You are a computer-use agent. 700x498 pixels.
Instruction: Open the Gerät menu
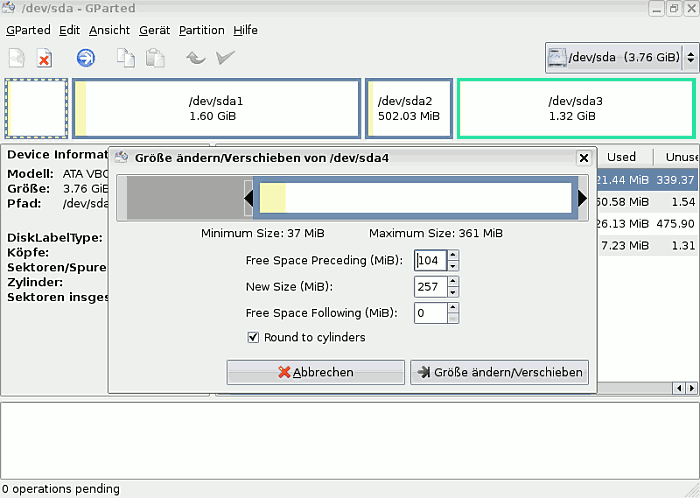(154, 30)
